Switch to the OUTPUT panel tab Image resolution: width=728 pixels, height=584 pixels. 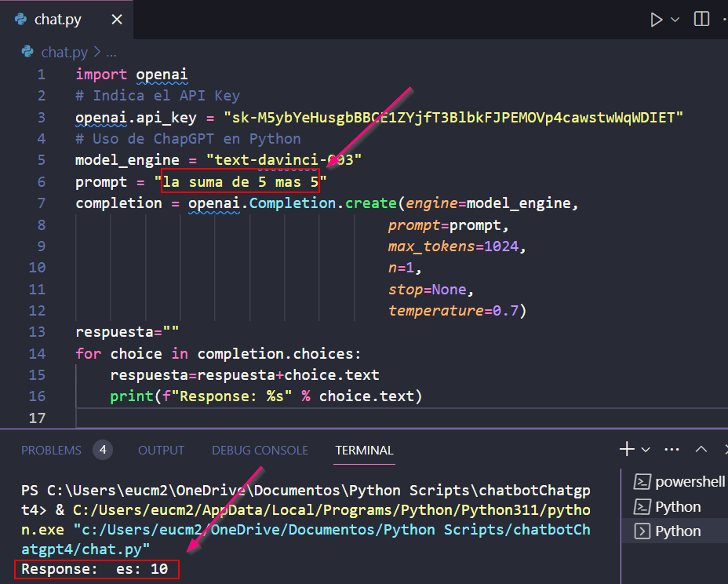point(161,451)
